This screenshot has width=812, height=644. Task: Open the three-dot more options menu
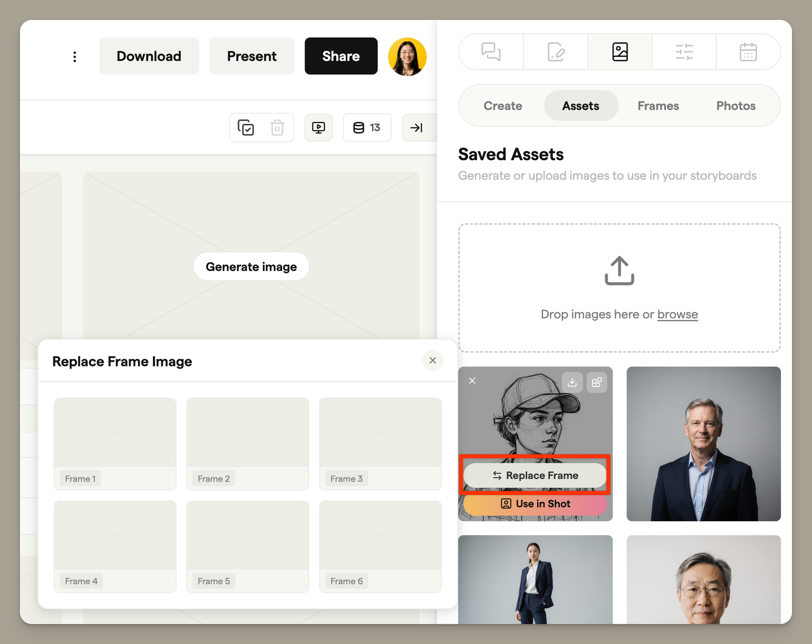(x=75, y=57)
